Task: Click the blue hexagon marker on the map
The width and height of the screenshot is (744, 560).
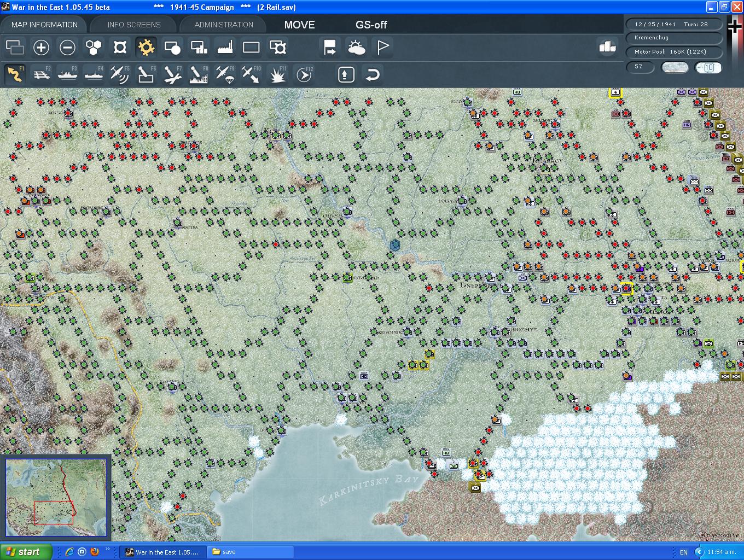Action: pyautogui.click(x=396, y=246)
